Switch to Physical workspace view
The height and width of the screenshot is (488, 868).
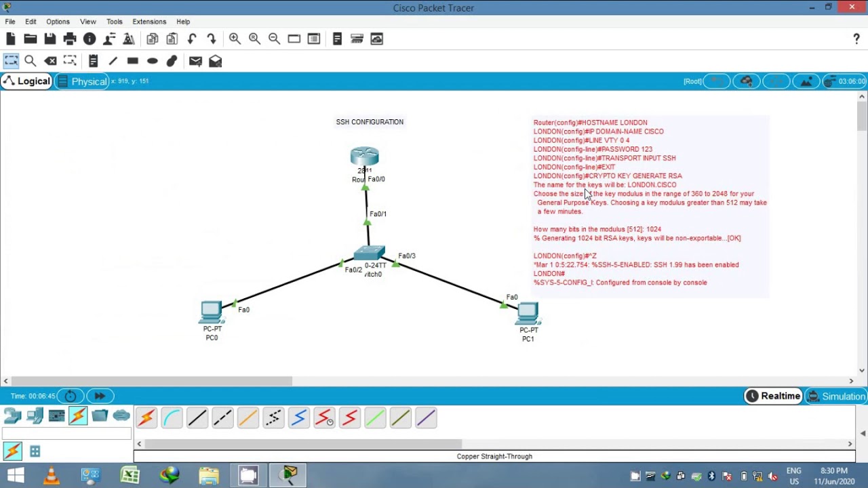pos(82,81)
